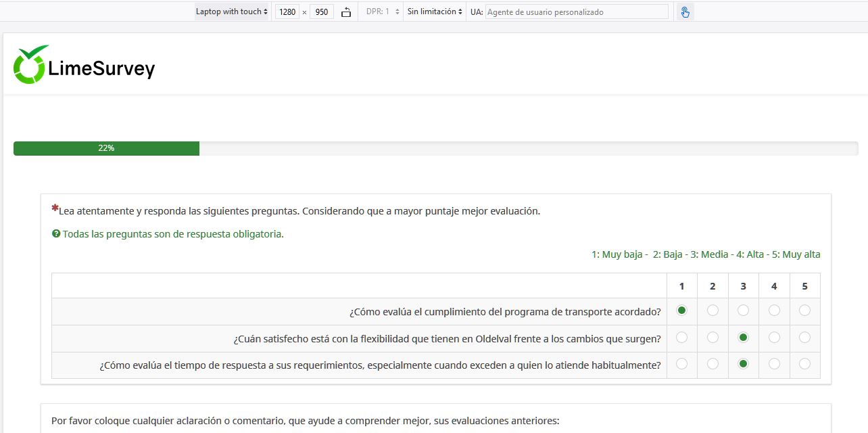The image size is (868, 433).
Task: Select rating 4 for response time question
Action: coord(774,364)
